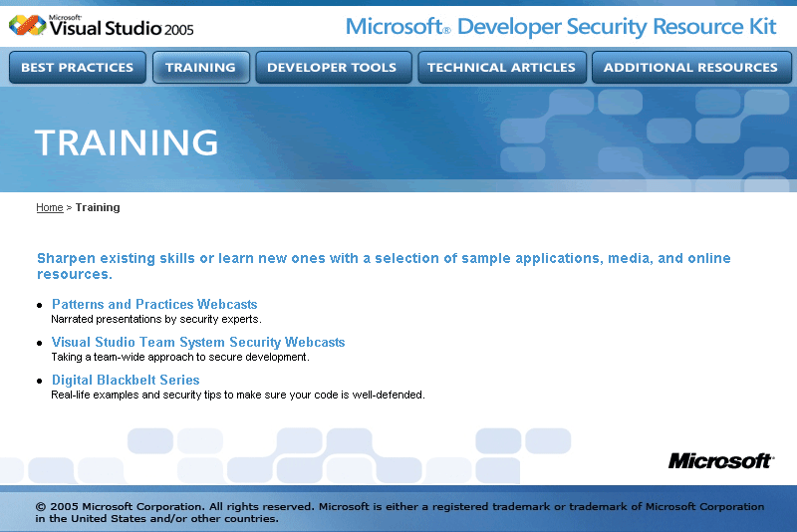Click the large TRAINING banner heading
797x532 pixels.
pyautogui.click(x=127, y=141)
